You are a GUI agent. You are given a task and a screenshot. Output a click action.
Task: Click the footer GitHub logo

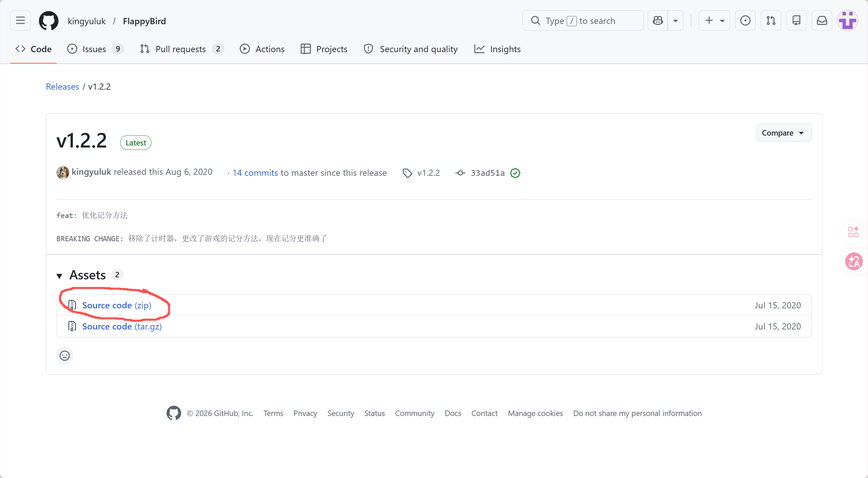(x=174, y=413)
